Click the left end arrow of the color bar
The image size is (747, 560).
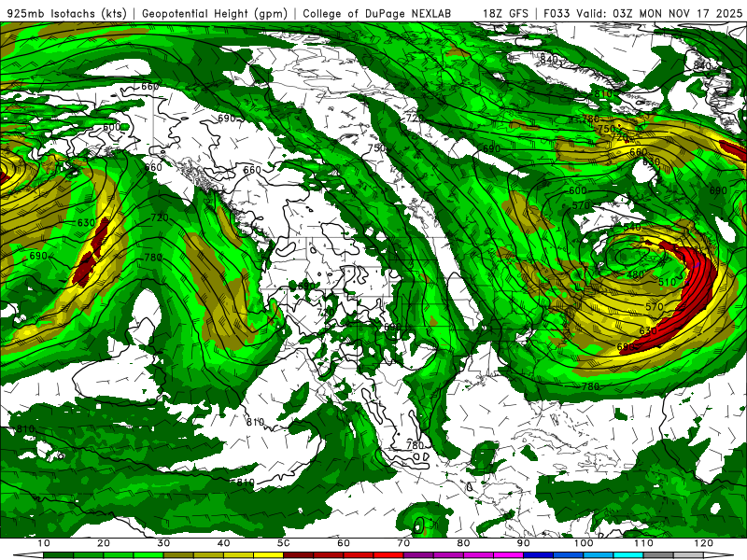point(28,554)
